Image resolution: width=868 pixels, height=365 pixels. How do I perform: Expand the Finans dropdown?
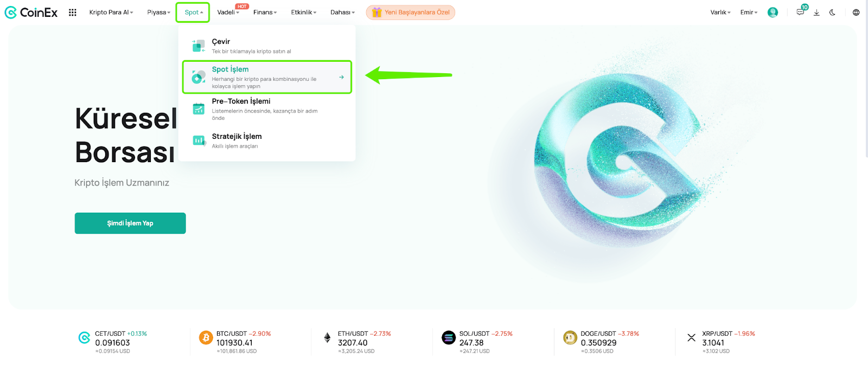click(x=265, y=12)
